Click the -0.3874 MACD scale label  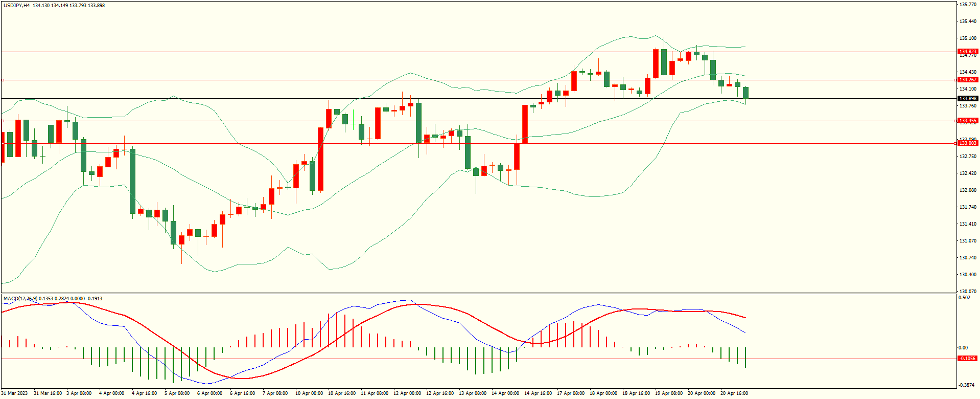(967, 385)
